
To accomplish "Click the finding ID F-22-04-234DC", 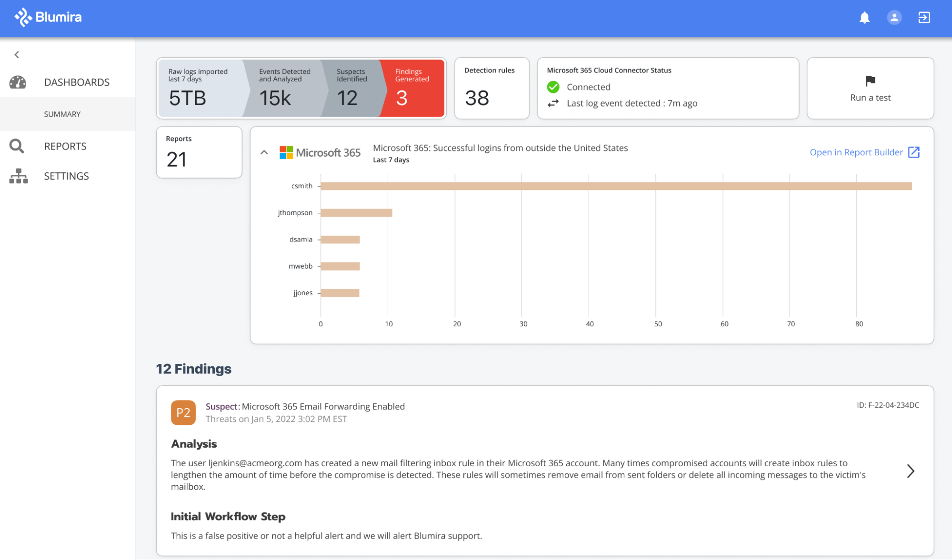I will click(888, 405).
